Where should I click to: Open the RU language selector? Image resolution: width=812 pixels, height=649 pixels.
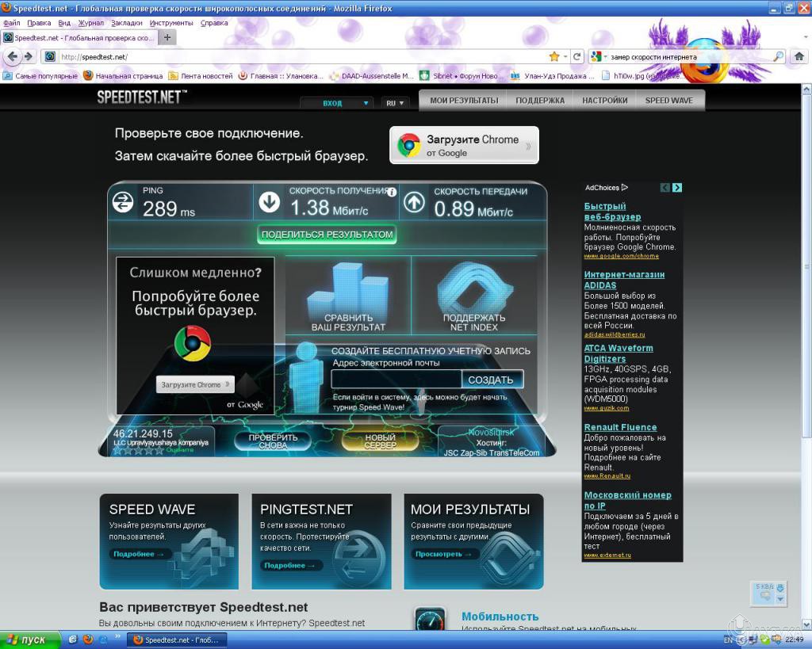click(394, 103)
